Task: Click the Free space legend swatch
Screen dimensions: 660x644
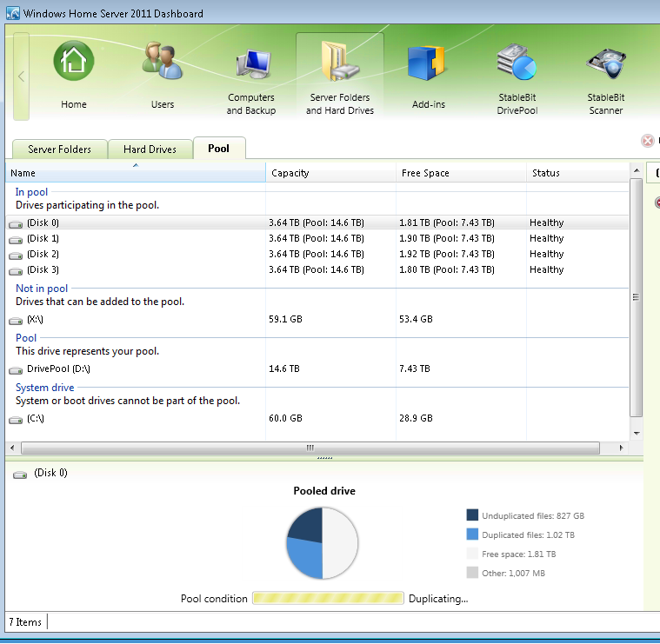Action: 472,553
